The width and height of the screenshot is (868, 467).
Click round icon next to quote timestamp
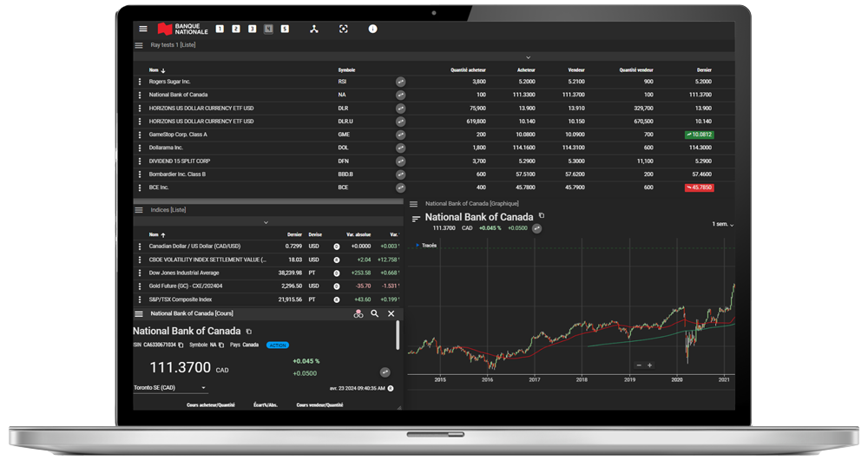391,388
